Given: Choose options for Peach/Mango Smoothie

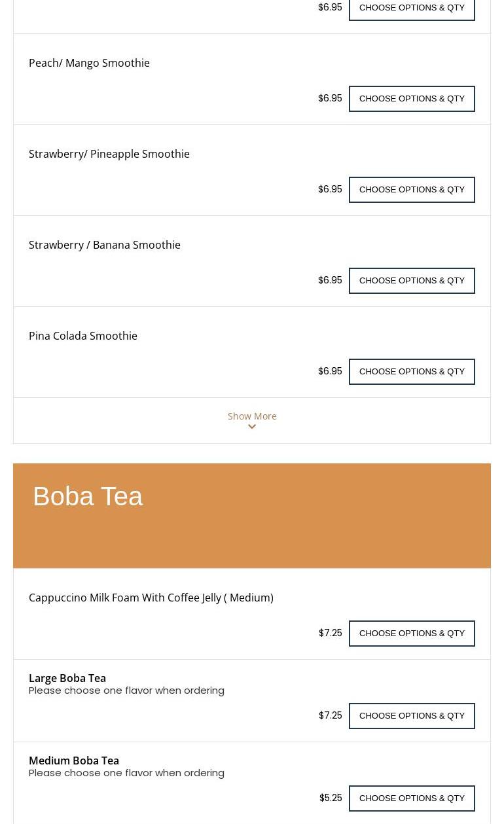Looking at the screenshot, I should click(412, 99).
